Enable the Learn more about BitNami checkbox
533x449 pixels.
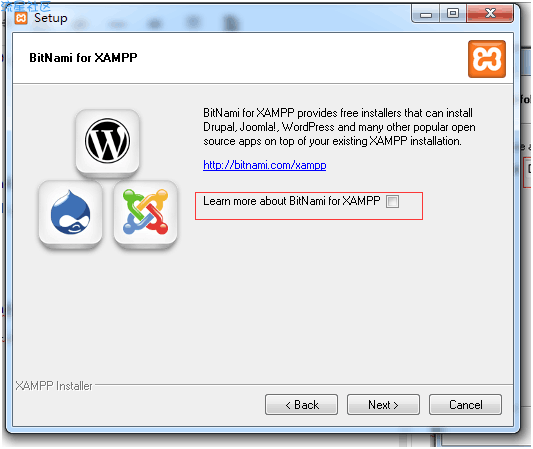click(392, 201)
